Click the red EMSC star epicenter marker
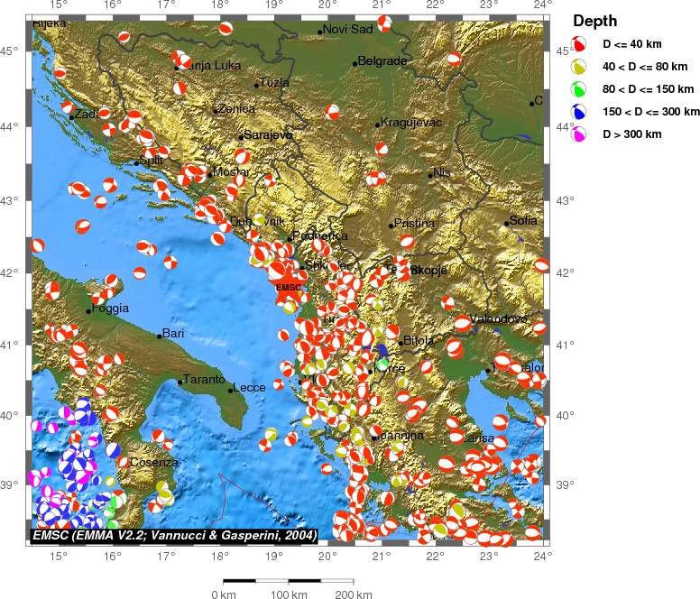 pos(289,287)
